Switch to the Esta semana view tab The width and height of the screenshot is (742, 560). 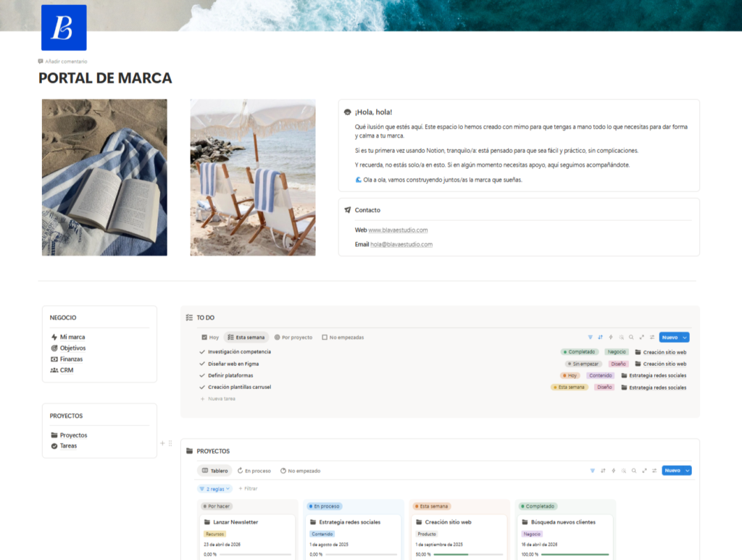(246, 337)
